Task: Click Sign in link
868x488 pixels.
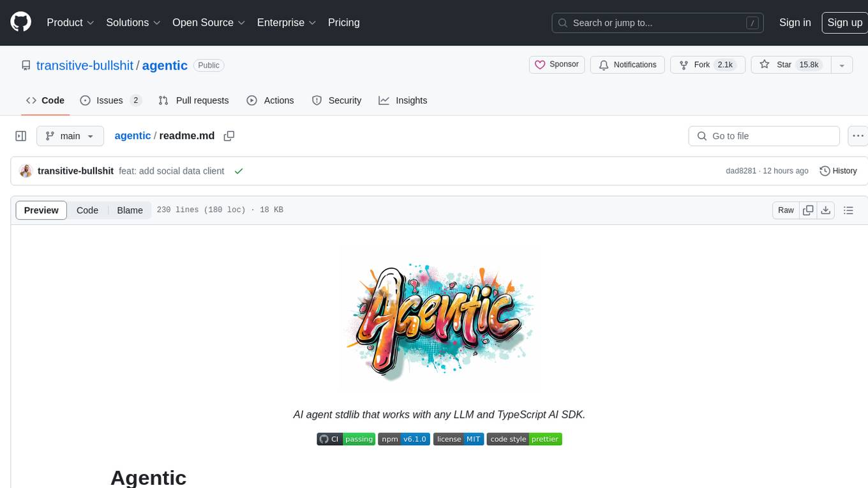Action: [x=795, y=22]
